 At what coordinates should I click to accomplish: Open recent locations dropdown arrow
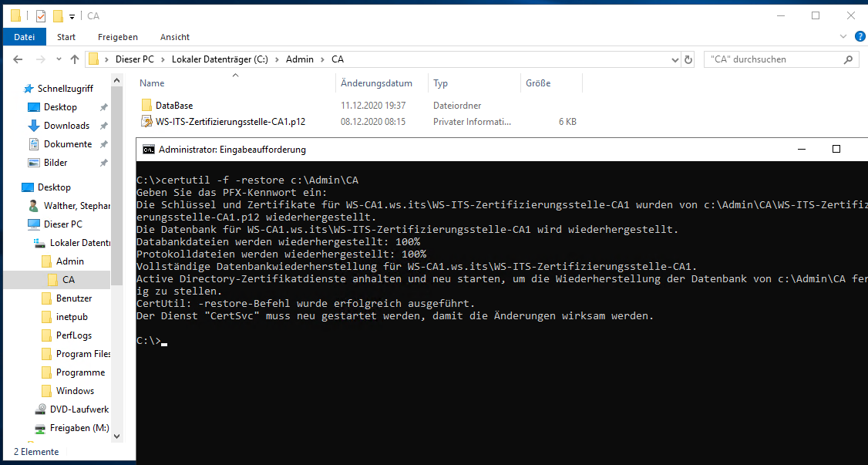59,59
